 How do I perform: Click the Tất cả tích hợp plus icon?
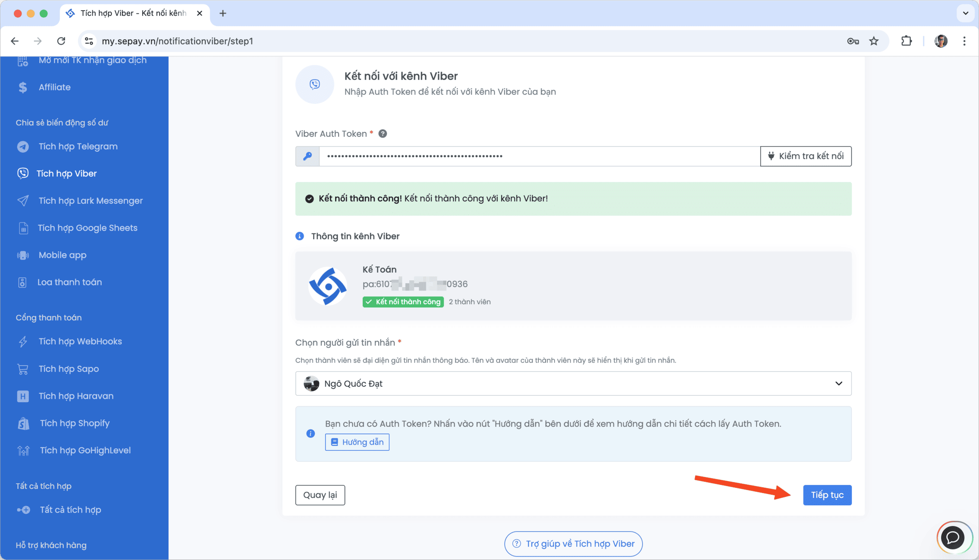(23, 510)
